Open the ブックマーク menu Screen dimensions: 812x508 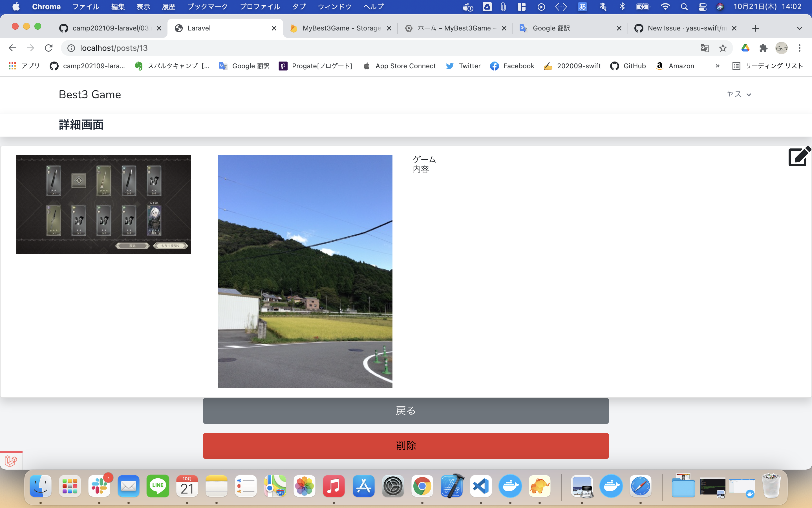[207, 7]
